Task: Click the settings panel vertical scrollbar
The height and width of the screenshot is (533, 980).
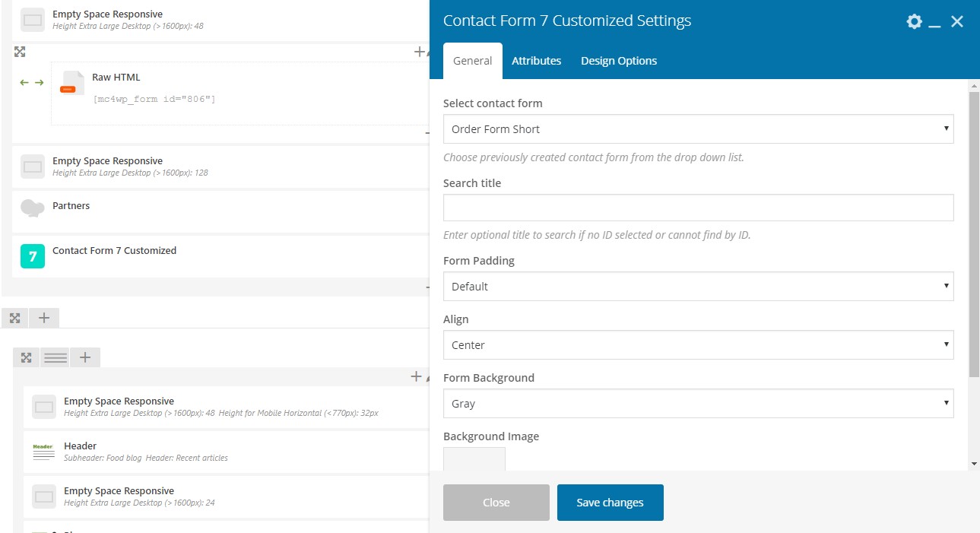Action: pyautogui.click(x=974, y=235)
